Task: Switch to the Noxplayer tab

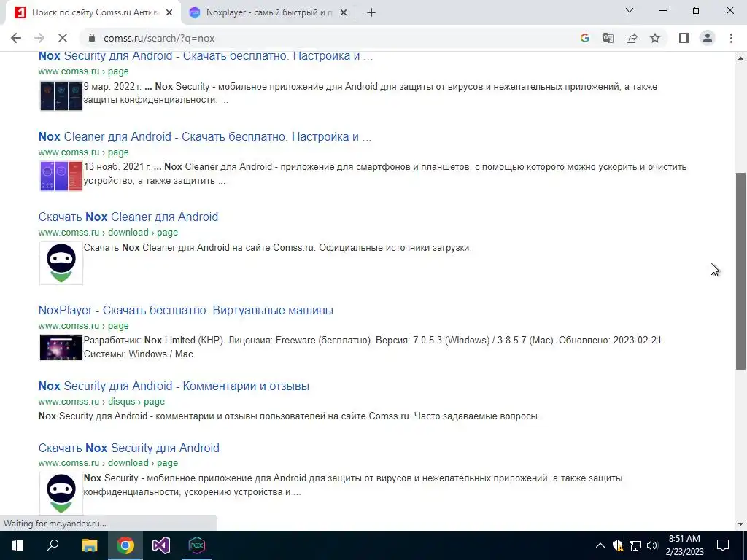Action: click(x=269, y=12)
